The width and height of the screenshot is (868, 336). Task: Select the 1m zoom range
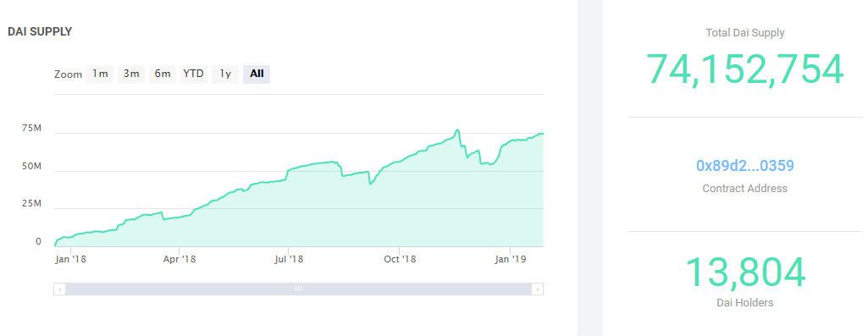click(x=100, y=74)
